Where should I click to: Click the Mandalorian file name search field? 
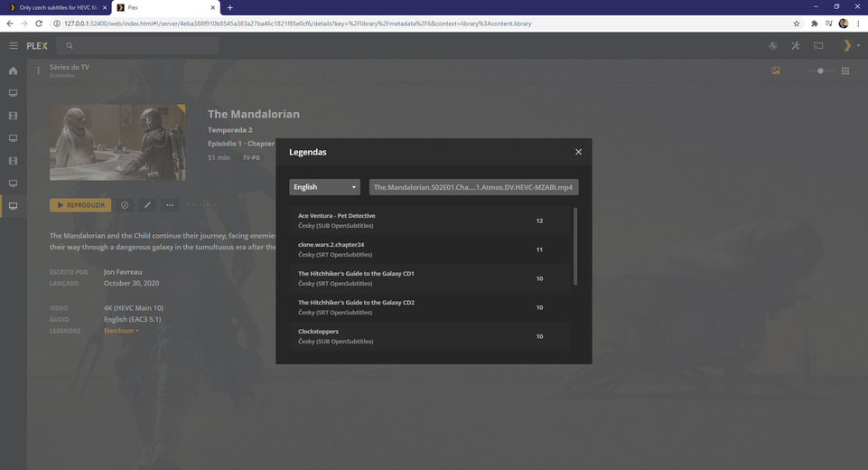tap(474, 187)
